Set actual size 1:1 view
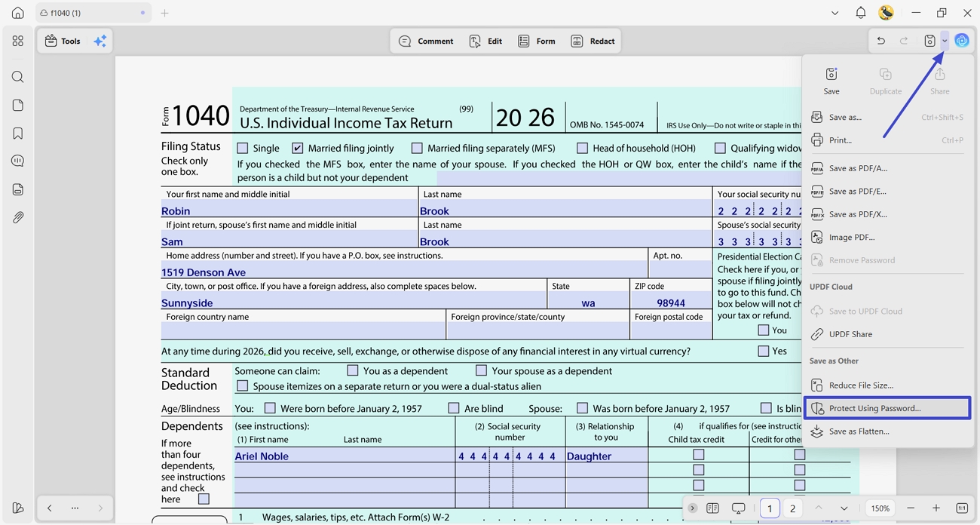 pos(962,508)
